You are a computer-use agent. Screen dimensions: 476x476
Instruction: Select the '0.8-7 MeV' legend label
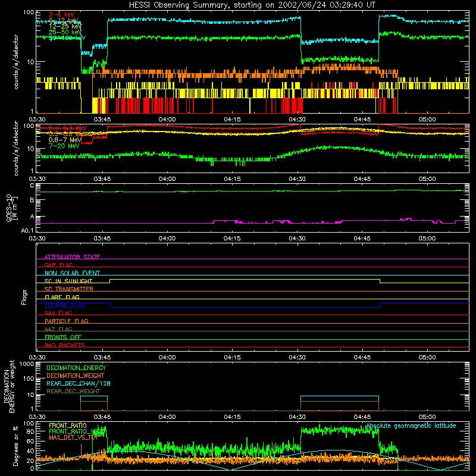[65, 140]
